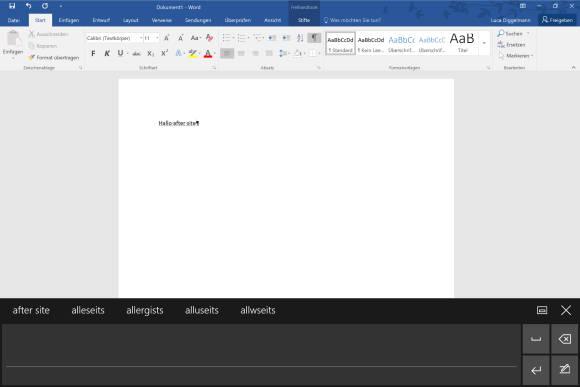The image size is (580, 387).
Task: Apply subscript X₂ formatting
Action: pos(150,54)
